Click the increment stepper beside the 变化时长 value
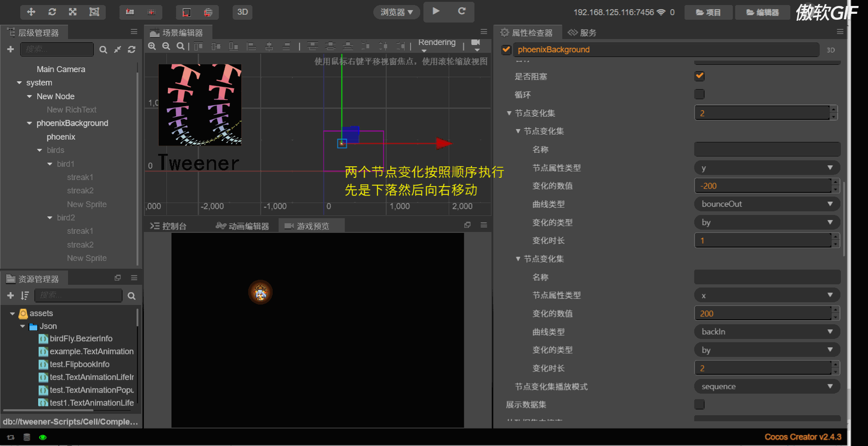Screen dimensions: 868x446 [x=835, y=237]
